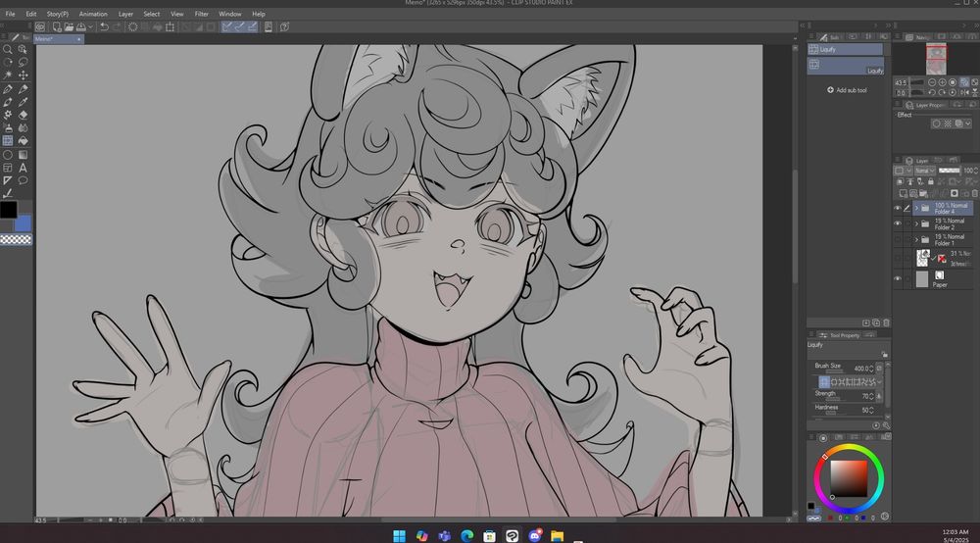Screen dimensions: 980x543
Task: Open Layer Property effect dropdown arrow
Action: [968, 123]
